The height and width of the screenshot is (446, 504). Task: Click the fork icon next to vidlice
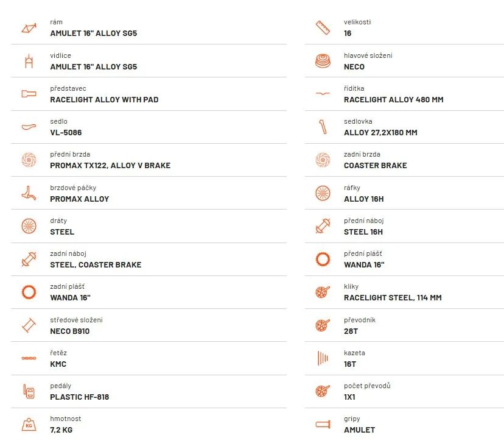pyautogui.click(x=29, y=61)
